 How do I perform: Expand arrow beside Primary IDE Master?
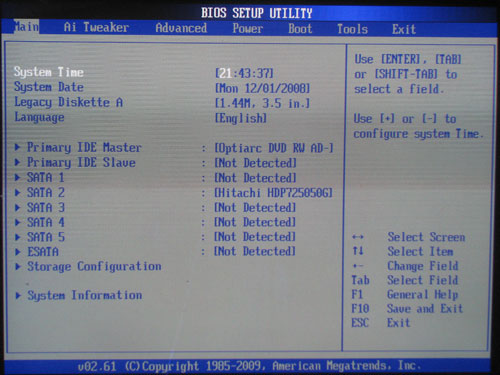pos(18,147)
